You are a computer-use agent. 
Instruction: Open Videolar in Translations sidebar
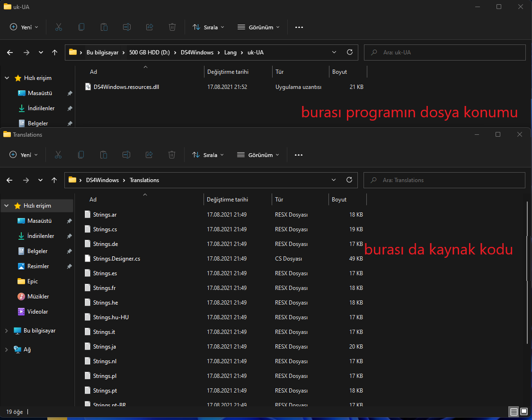point(37,312)
